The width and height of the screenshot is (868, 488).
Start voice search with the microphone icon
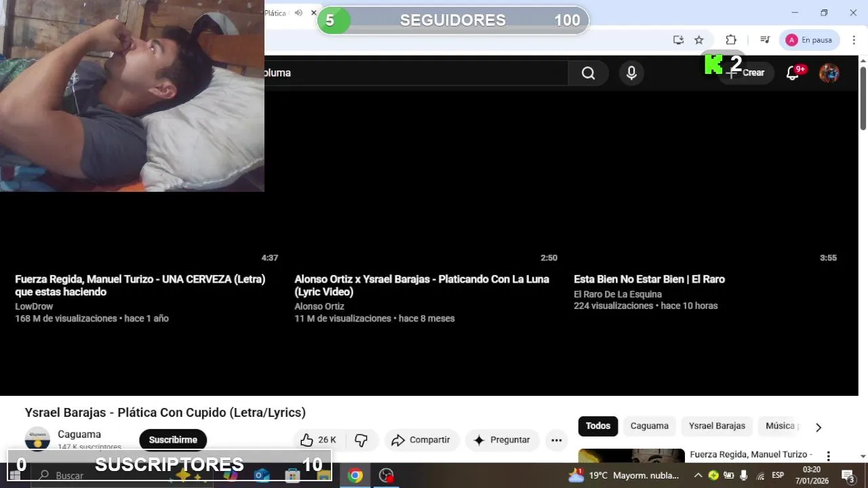[x=631, y=73]
